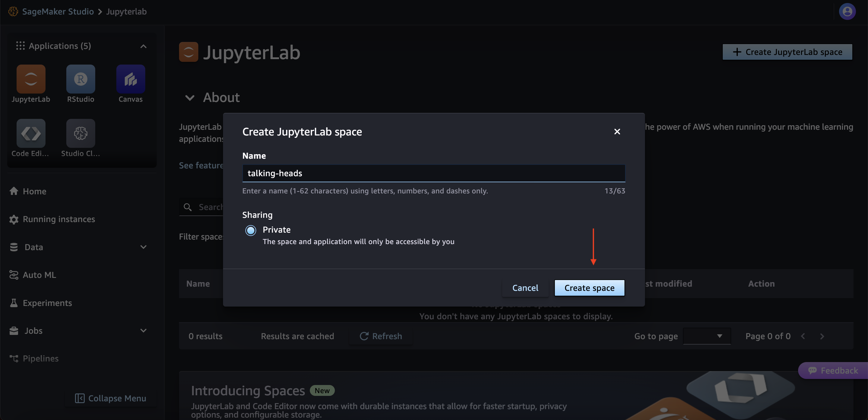Cancel the Create JupyterLab space dialog
This screenshot has height=420, width=868.
(x=525, y=288)
